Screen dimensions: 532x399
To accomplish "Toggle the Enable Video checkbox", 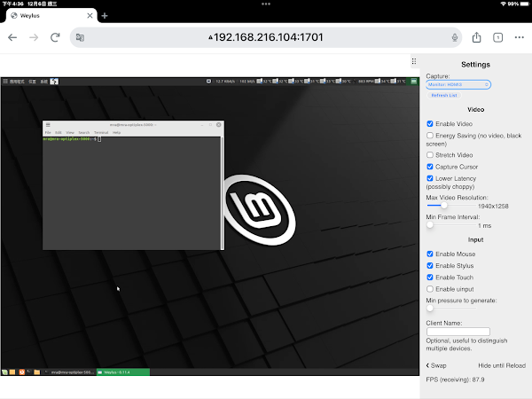I will click(430, 124).
